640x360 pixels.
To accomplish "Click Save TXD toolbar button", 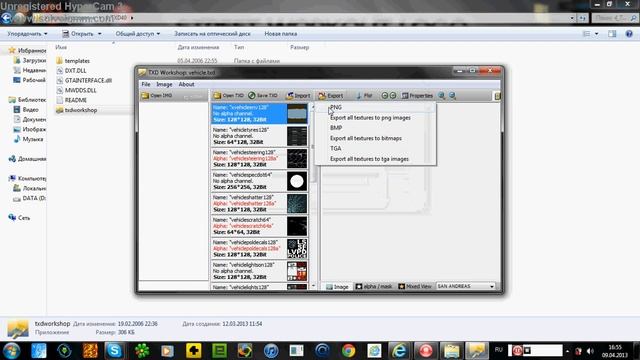I will 263,96.
